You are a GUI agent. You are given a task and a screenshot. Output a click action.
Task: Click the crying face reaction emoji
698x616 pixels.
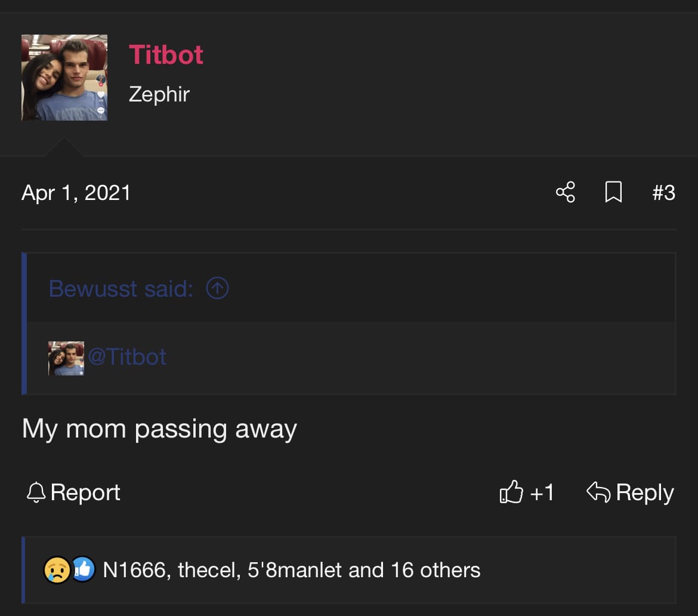(x=57, y=570)
